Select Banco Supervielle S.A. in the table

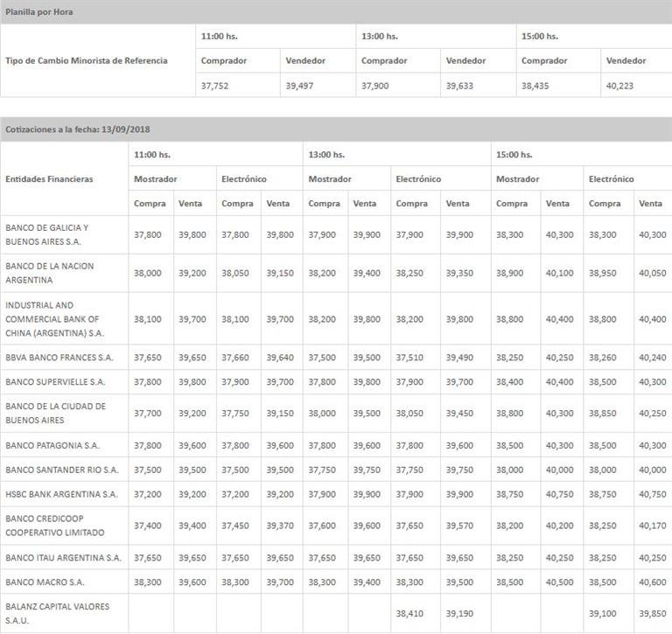pos(55,382)
